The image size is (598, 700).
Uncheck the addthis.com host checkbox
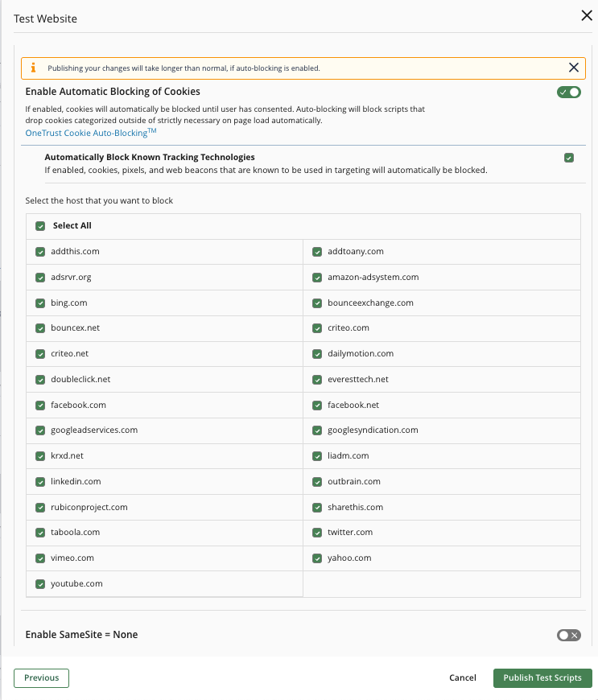40,252
